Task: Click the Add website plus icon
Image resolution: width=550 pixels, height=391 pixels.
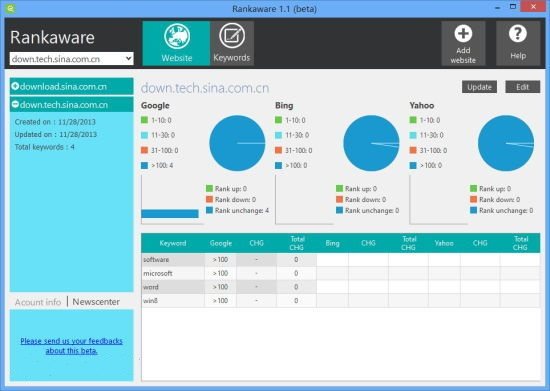Action: [x=463, y=34]
